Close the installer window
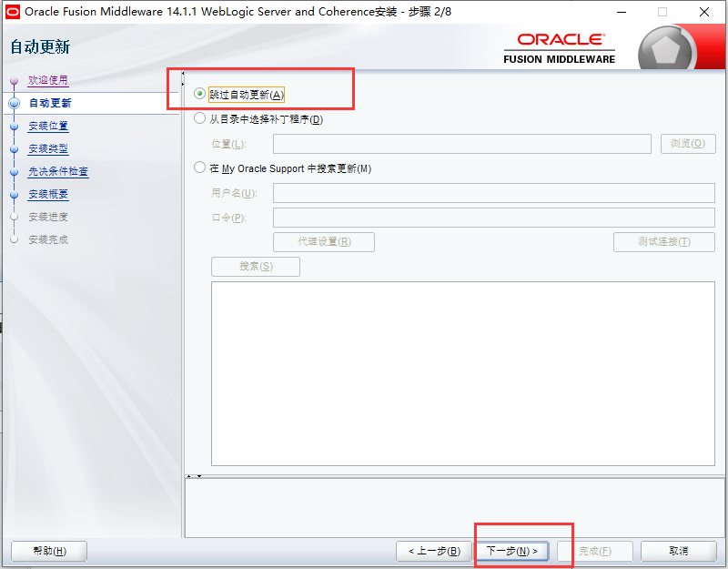Screen dimensions: 728x569 point(704,12)
